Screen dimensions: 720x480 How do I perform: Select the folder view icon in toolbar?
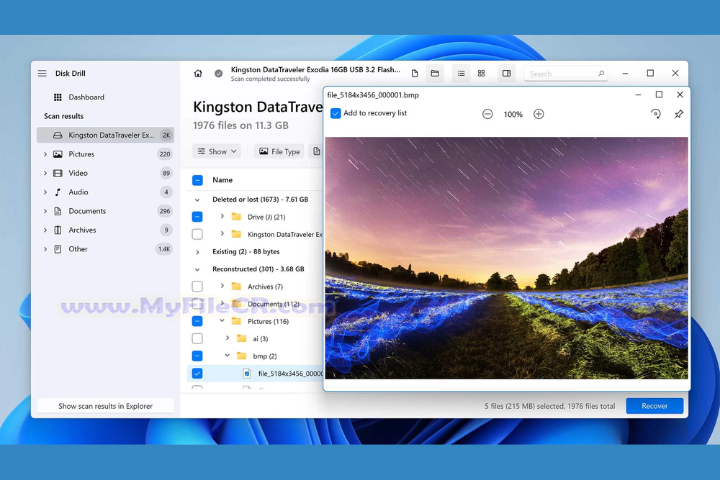435,73
